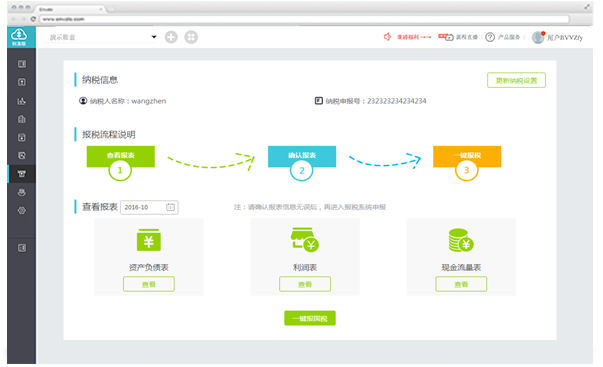This screenshot has width=603, height=367.
Task: Select the tax filing sidebar icon
Action: (22, 173)
